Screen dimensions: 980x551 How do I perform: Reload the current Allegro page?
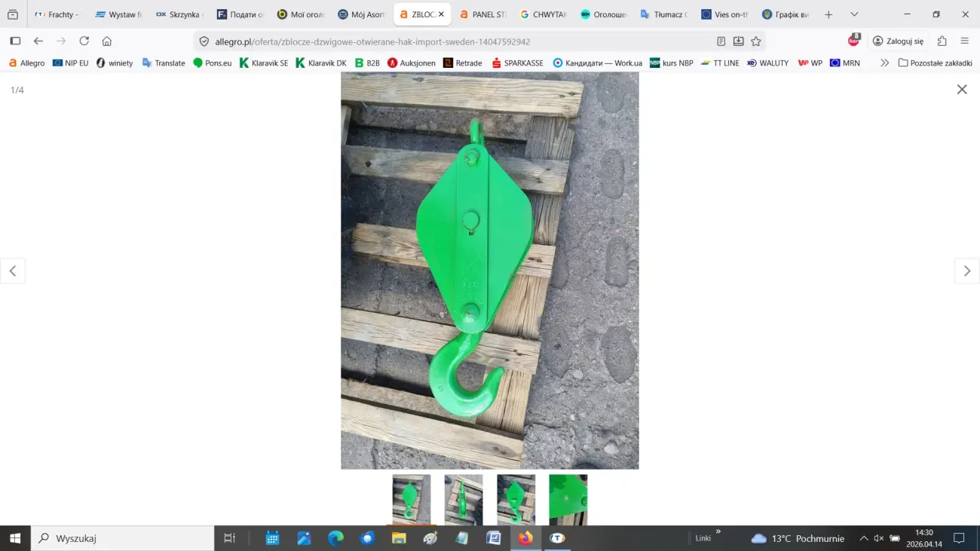point(84,41)
